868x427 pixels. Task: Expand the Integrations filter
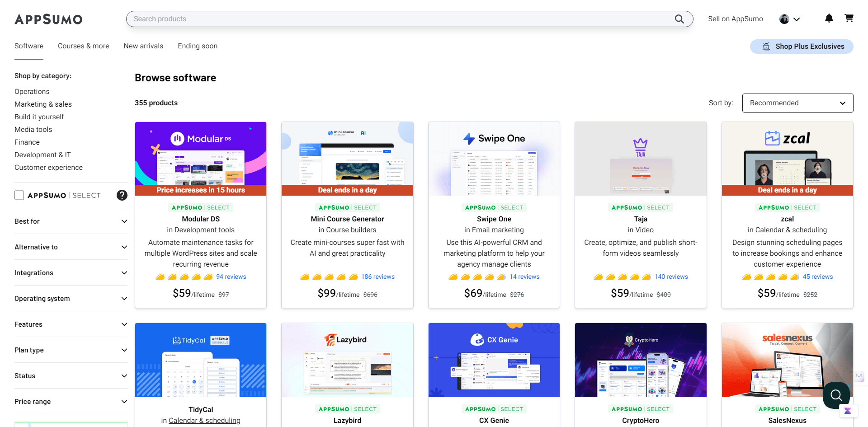[x=71, y=273]
